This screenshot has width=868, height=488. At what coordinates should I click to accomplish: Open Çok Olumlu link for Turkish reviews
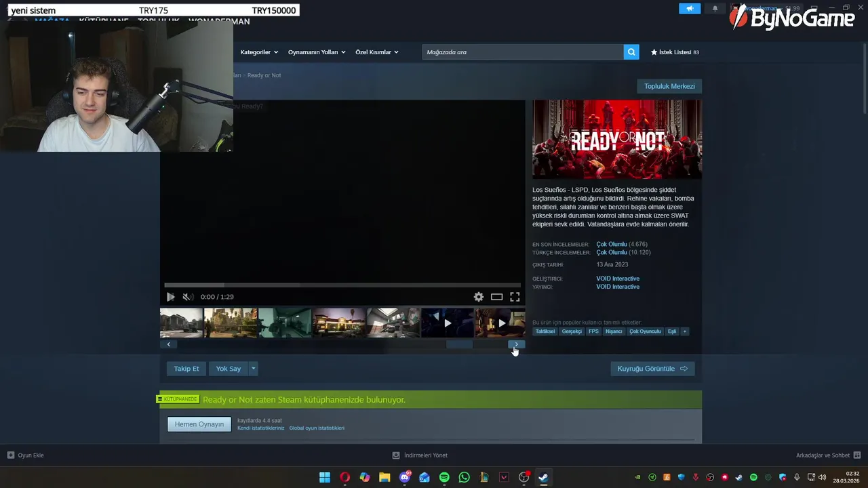(612, 252)
